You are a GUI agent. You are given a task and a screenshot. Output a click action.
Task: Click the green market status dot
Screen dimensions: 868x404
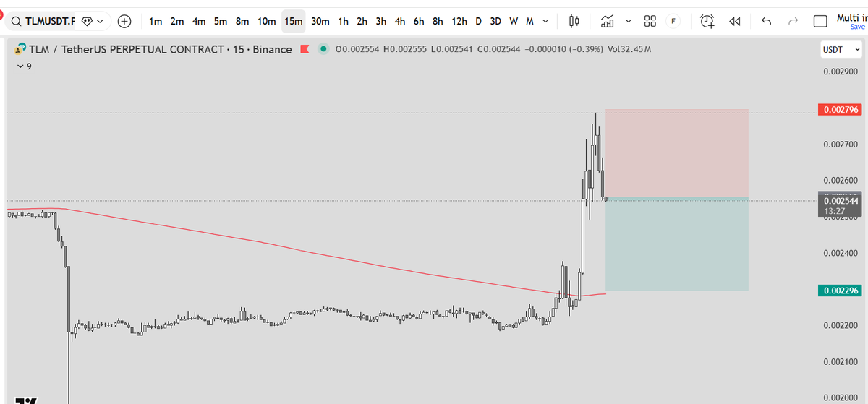coord(323,49)
